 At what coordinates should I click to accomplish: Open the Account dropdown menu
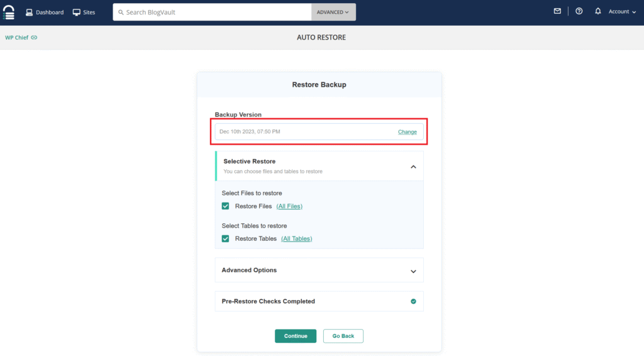click(x=622, y=11)
